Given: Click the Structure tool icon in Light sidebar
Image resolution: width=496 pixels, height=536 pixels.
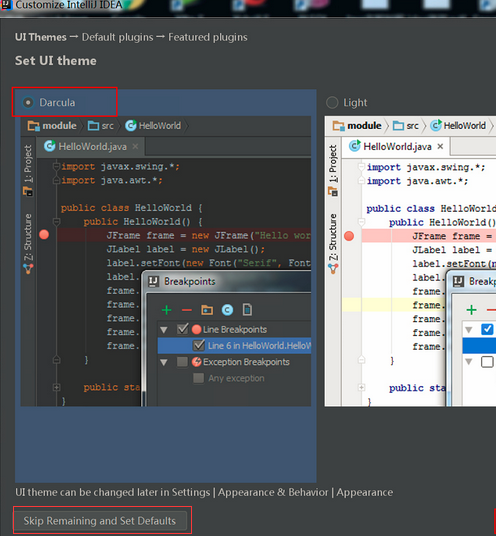Looking at the screenshot, I should coord(333,269).
